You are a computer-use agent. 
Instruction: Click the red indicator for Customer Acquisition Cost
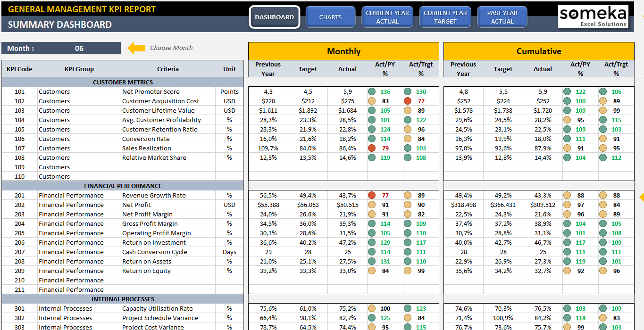(x=407, y=101)
